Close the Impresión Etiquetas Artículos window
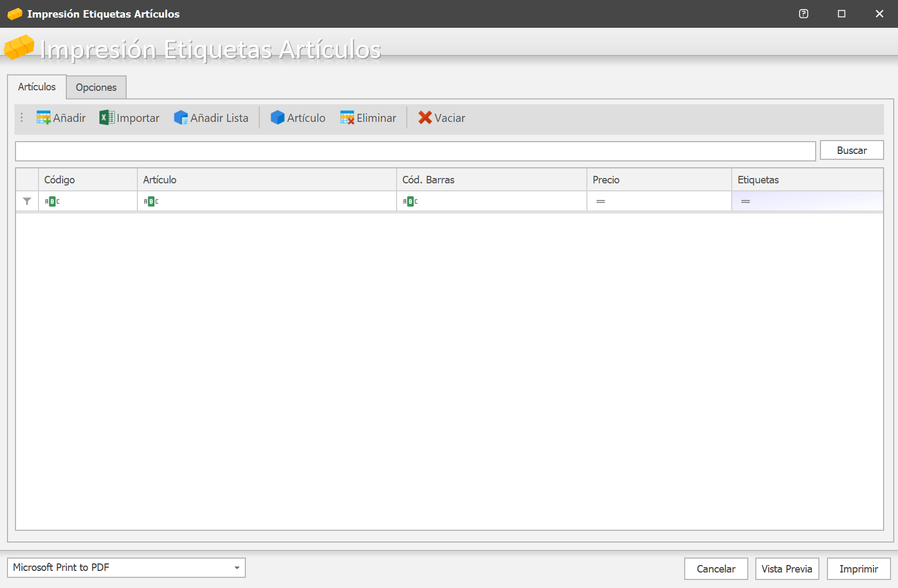Viewport: 898px width, 588px height. point(879,14)
